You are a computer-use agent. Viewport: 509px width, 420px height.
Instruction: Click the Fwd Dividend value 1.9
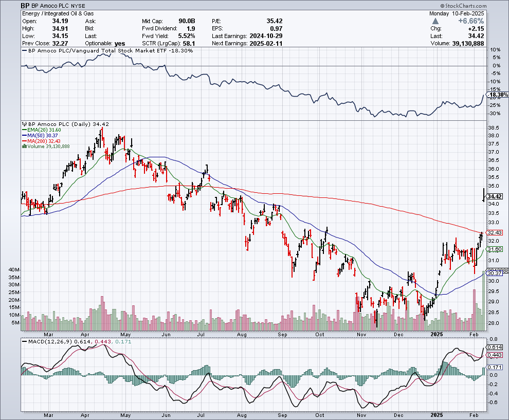pyautogui.click(x=191, y=29)
